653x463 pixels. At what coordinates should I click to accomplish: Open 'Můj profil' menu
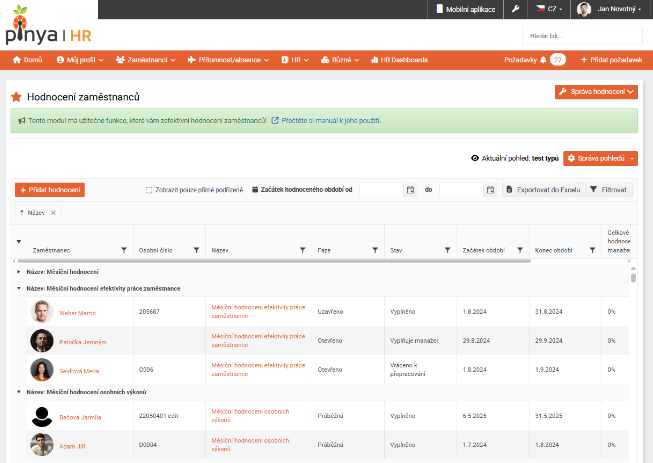pos(80,60)
